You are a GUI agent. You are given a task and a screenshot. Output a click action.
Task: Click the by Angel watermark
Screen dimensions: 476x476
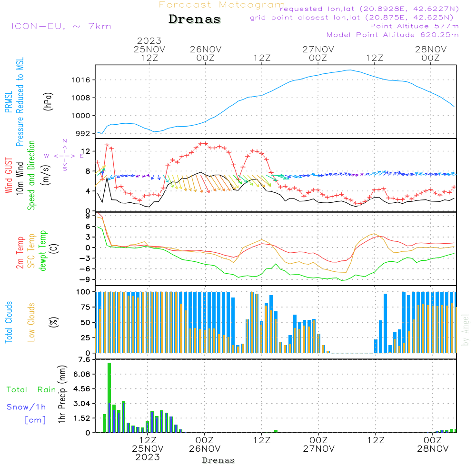(466, 330)
